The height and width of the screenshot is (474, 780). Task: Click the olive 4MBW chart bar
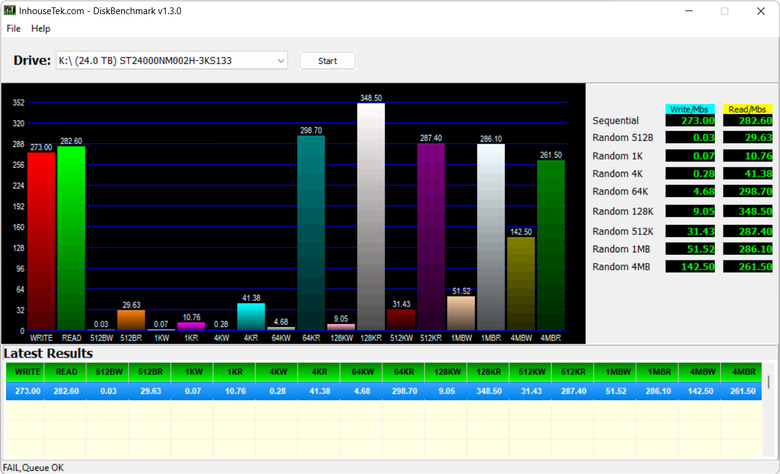(x=521, y=284)
